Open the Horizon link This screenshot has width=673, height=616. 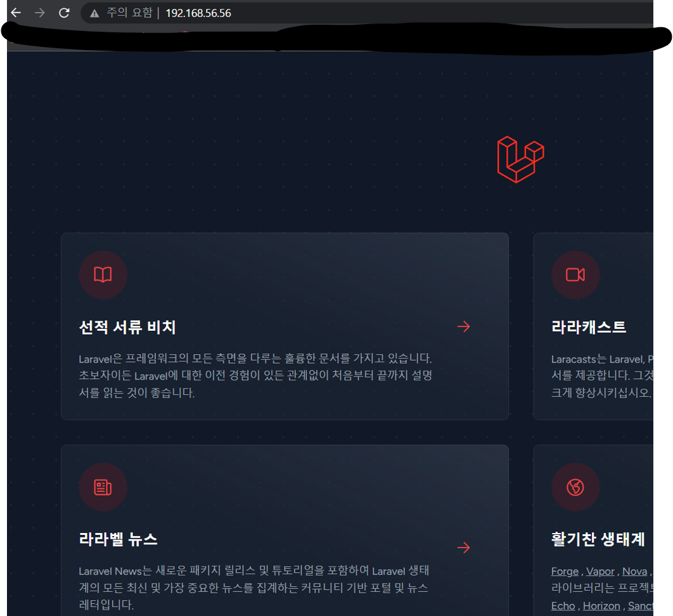pos(601,606)
